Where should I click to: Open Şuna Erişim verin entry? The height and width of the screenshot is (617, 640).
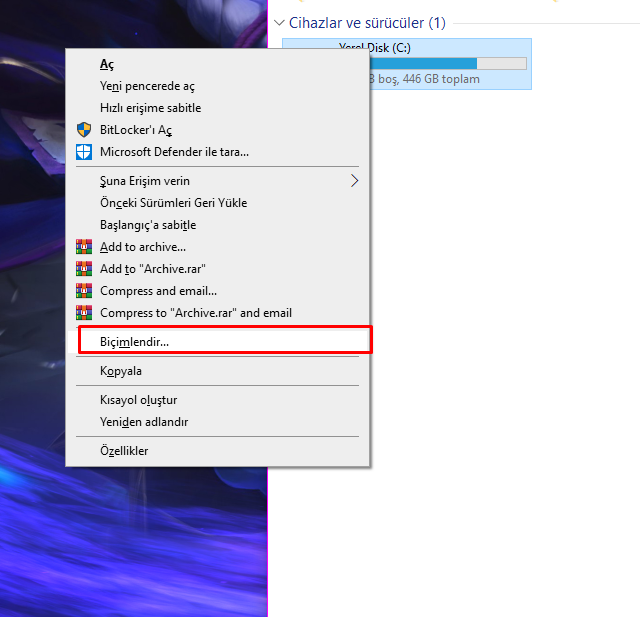point(218,181)
